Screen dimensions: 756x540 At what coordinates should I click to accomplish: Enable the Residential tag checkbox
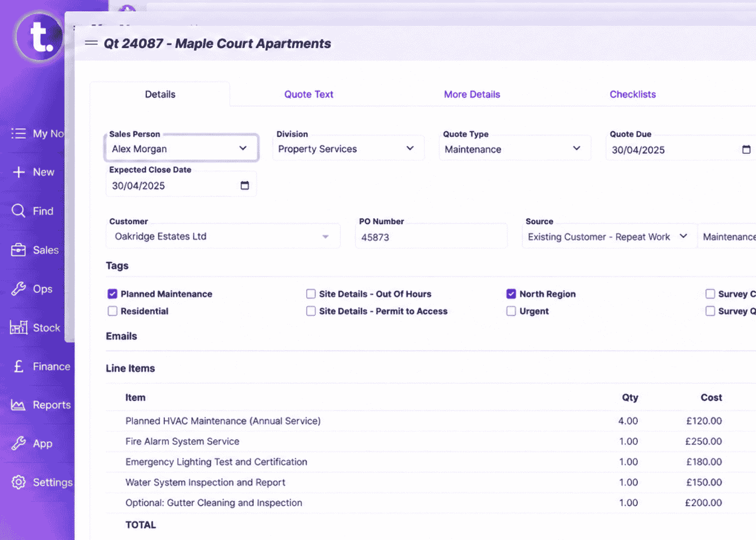[x=112, y=311]
